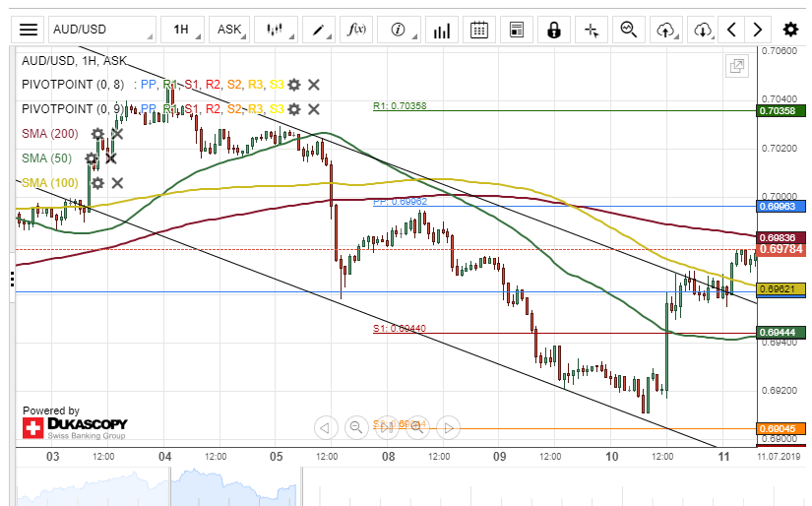This screenshot has width=812, height=506.
Task: Click the overview navigator highlighted range
Action: 235,487
